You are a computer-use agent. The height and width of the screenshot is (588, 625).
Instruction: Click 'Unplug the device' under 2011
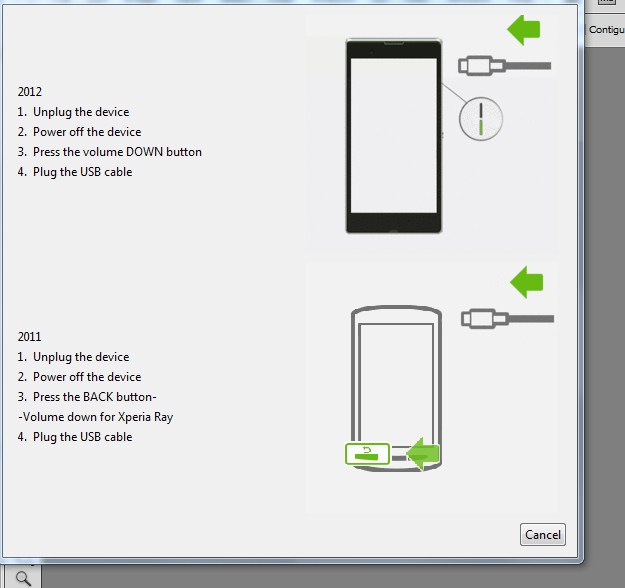coord(81,357)
